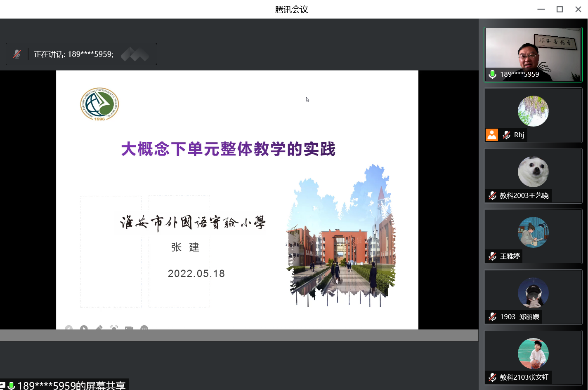The image size is (588, 390).
Task: Click previous slide arrow in slideshow controls
Action: pos(68,328)
